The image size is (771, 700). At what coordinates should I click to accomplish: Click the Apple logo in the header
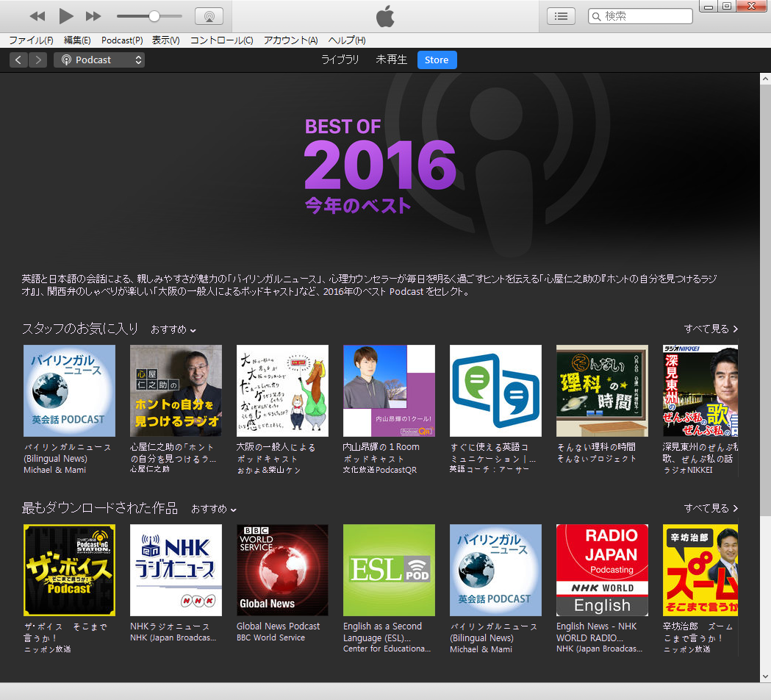tap(385, 16)
